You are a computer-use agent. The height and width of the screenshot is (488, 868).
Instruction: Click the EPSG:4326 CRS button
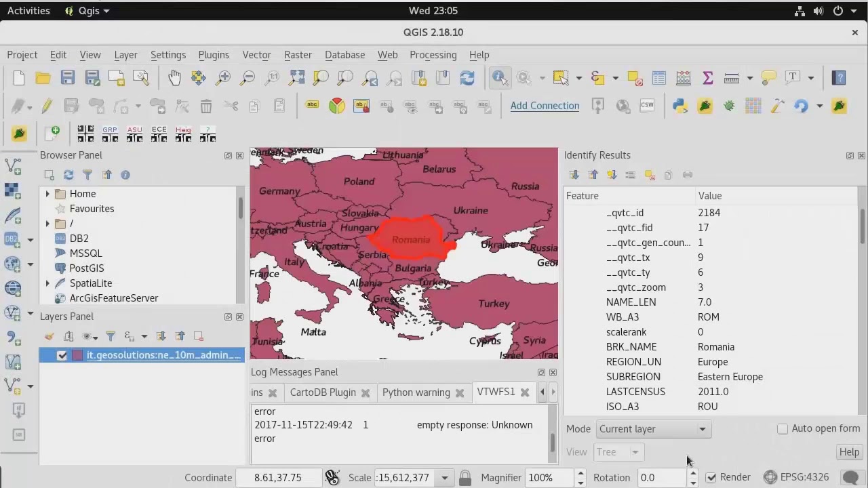pyautogui.click(x=796, y=477)
